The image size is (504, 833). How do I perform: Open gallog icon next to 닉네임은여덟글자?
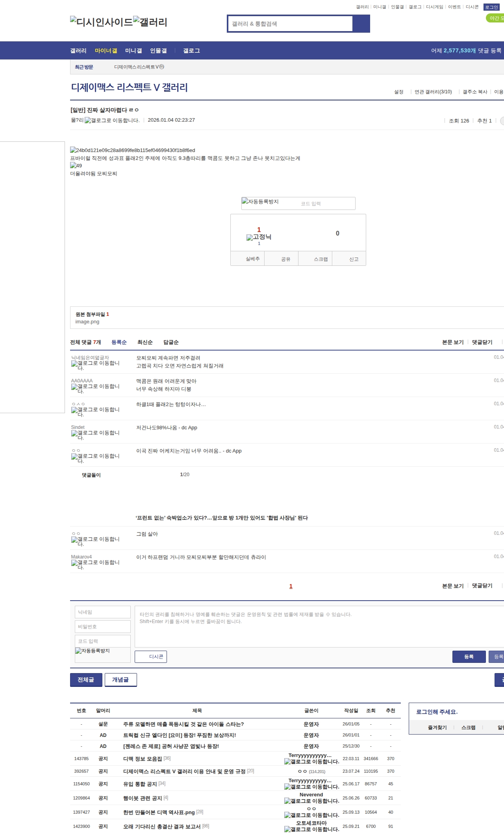tap(74, 364)
